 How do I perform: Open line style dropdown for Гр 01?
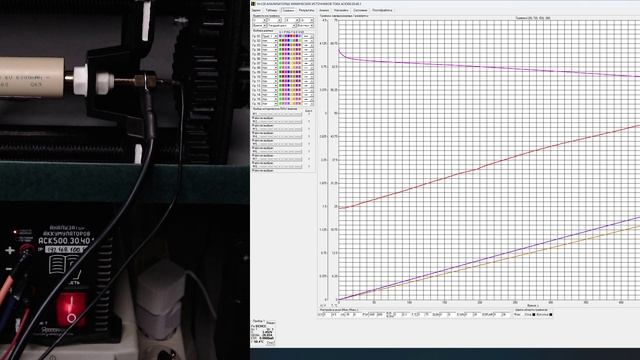(x=308, y=36)
